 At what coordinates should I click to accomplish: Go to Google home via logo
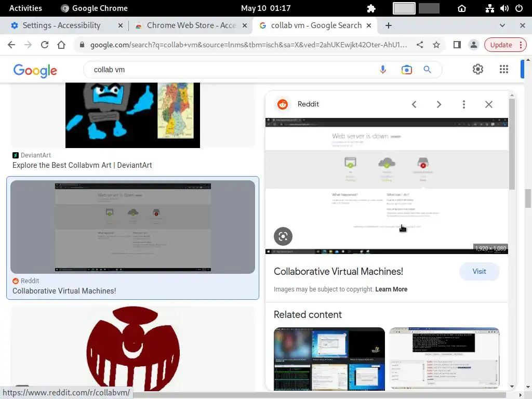click(x=35, y=70)
